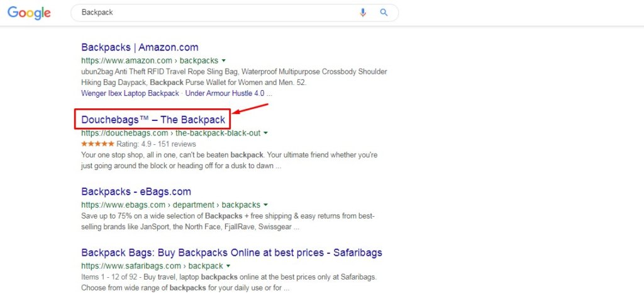
Task: Click the 'Your one stop shop' snippet text
Action: coord(229,161)
